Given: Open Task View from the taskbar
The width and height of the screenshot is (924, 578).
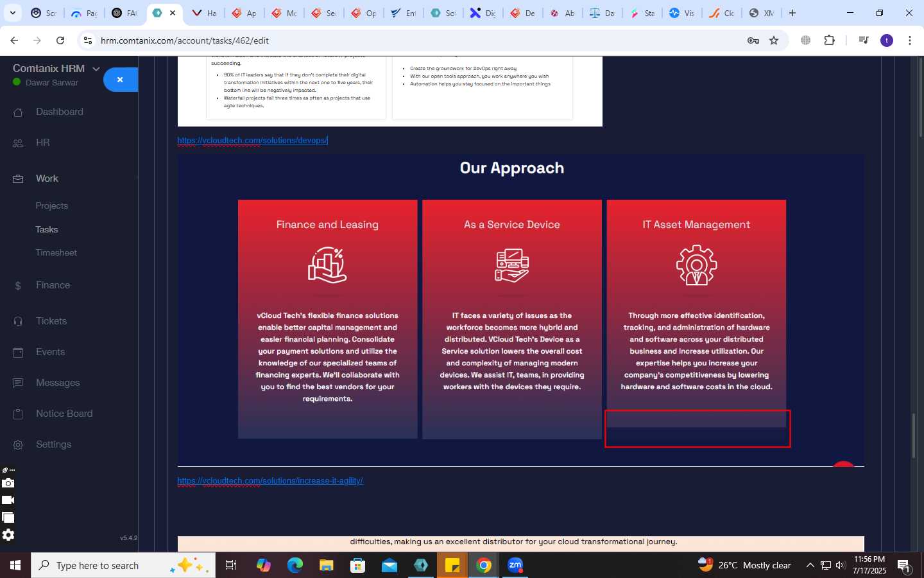Looking at the screenshot, I should [x=231, y=565].
